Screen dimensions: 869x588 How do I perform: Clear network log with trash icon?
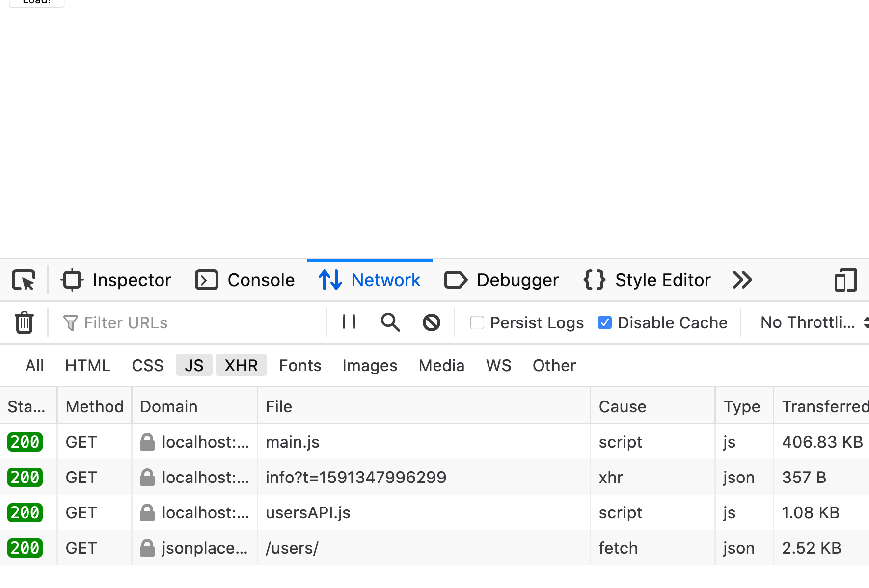pyautogui.click(x=24, y=322)
